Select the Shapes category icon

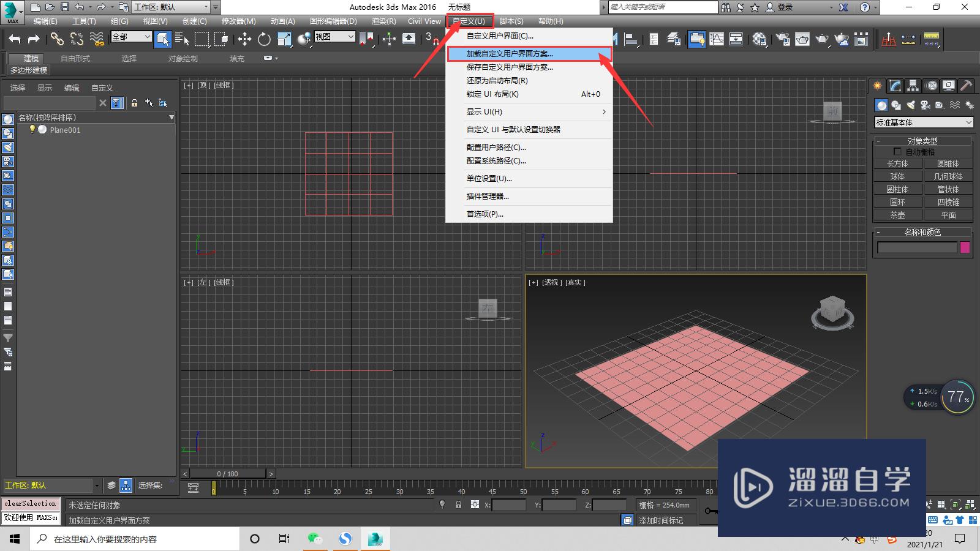(x=895, y=105)
